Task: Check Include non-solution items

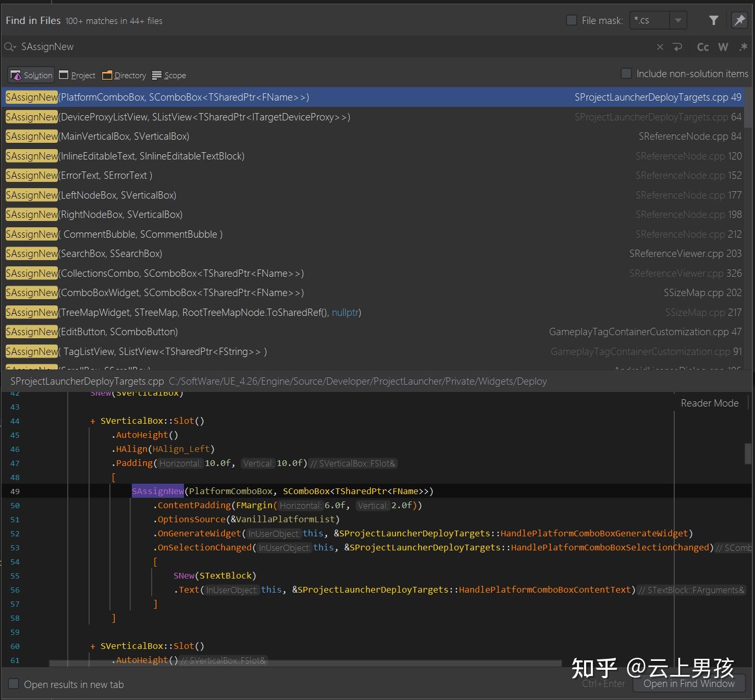Action: tap(626, 73)
